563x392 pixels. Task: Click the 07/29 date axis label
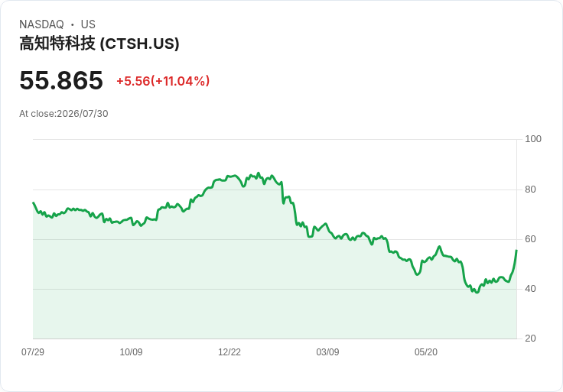tap(33, 352)
